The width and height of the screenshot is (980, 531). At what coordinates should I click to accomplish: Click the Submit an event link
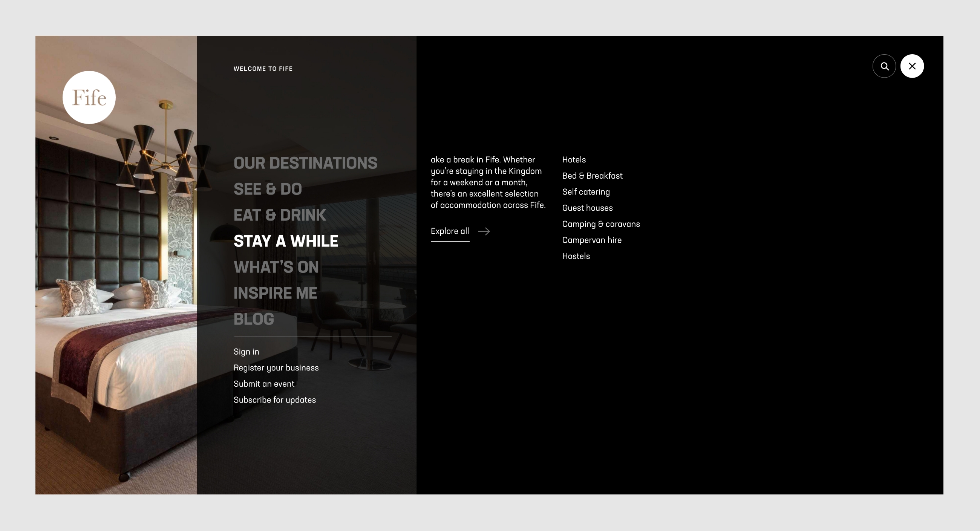[263, 384]
